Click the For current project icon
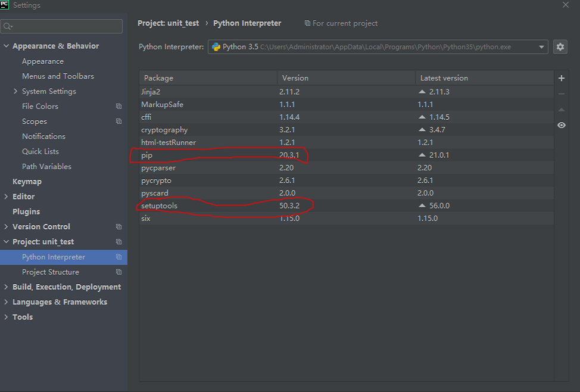The height and width of the screenshot is (392, 580). [x=307, y=23]
